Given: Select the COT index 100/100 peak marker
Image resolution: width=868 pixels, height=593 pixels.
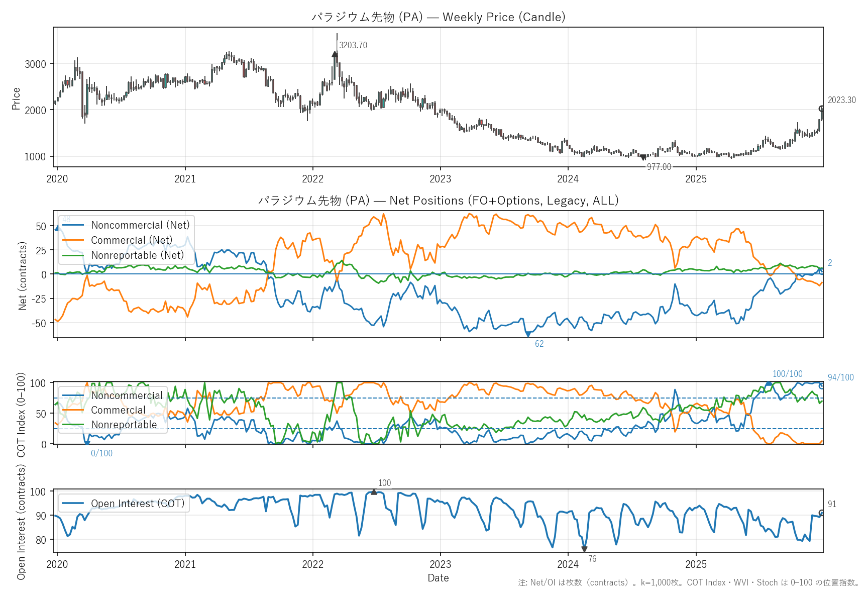Looking at the screenshot, I should [768, 383].
